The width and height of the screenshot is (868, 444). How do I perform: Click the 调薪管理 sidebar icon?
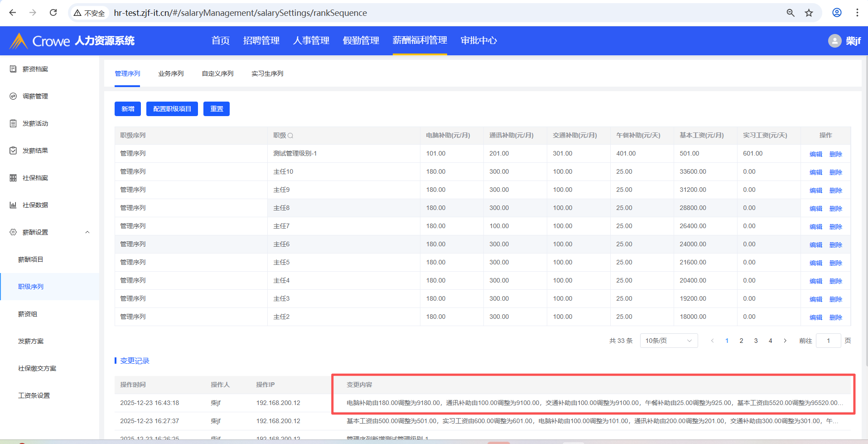13,96
